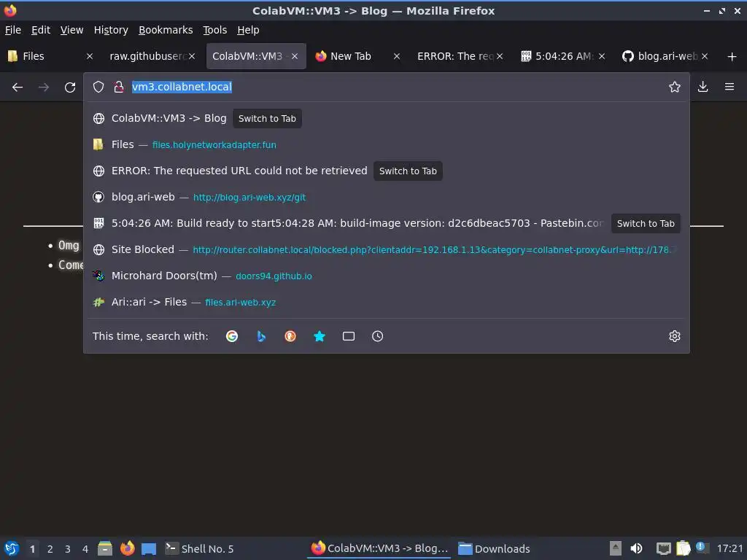Open the volume speaker tray icon
Viewport: 747px width, 560px height.
tap(636, 548)
